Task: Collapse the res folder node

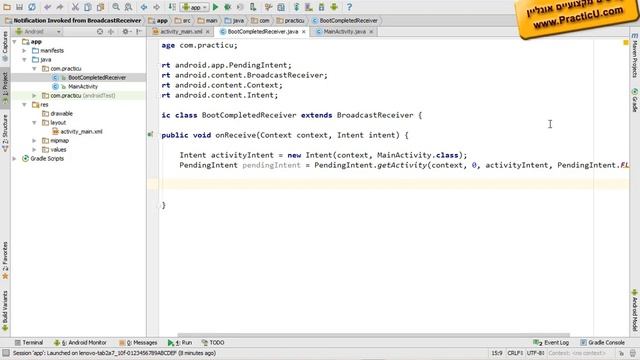Action: (x=24, y=104)
